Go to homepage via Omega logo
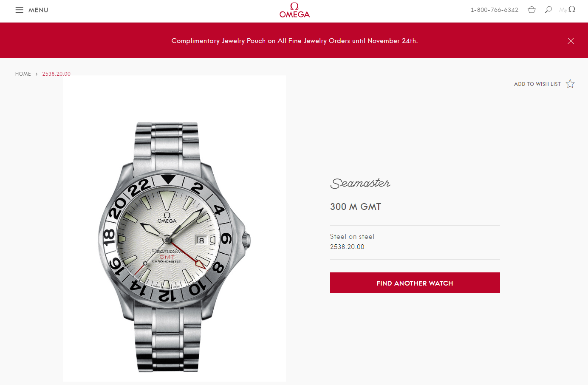Viewport: 588px width, 385px height. coord(294,10)
